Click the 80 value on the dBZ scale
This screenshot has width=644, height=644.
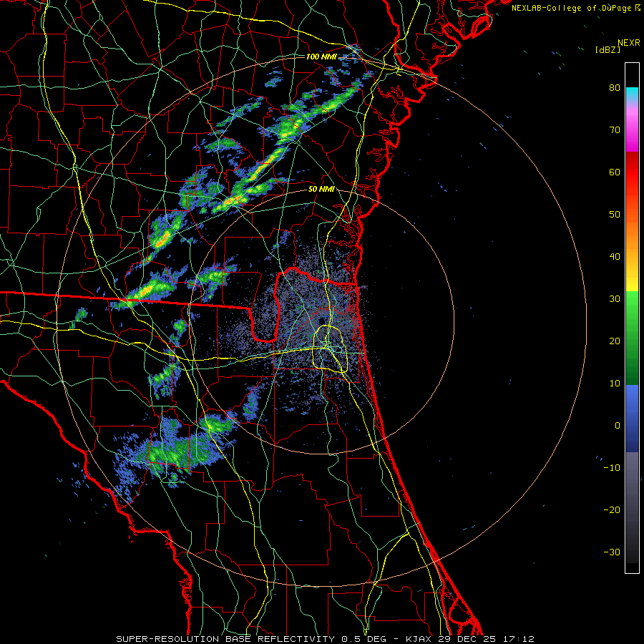tap(615, 88)
